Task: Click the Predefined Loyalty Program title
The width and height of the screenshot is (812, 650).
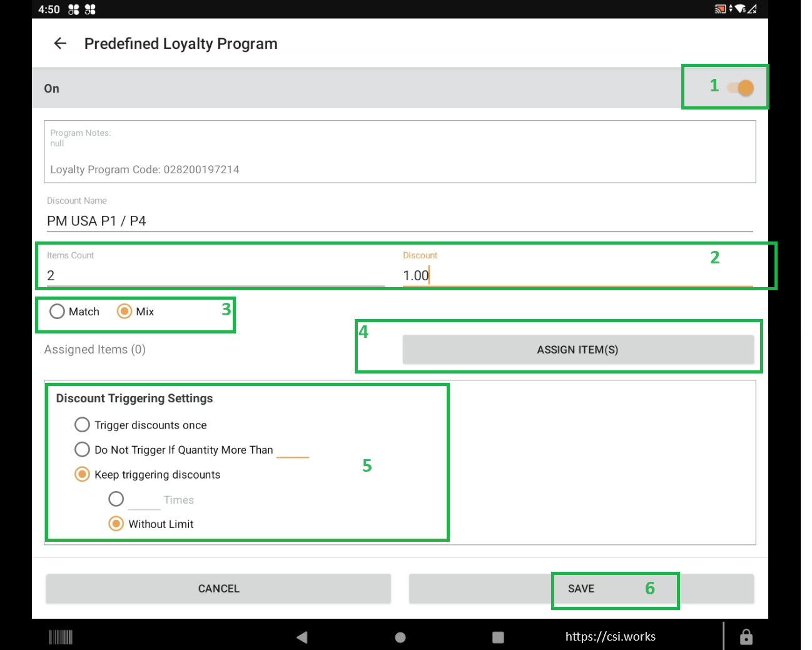Action: pos(181,44)
